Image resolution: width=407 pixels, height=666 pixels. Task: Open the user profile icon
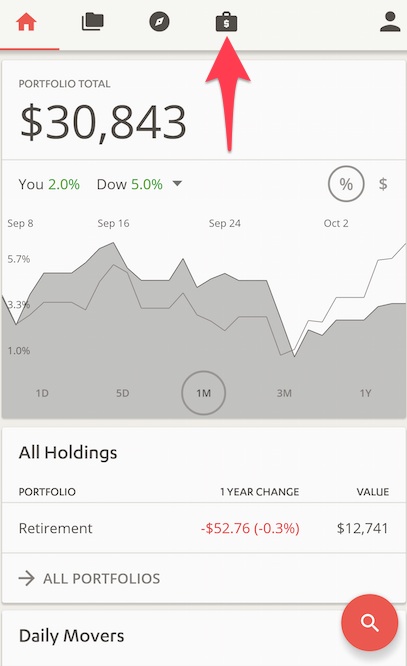[390, 22]
